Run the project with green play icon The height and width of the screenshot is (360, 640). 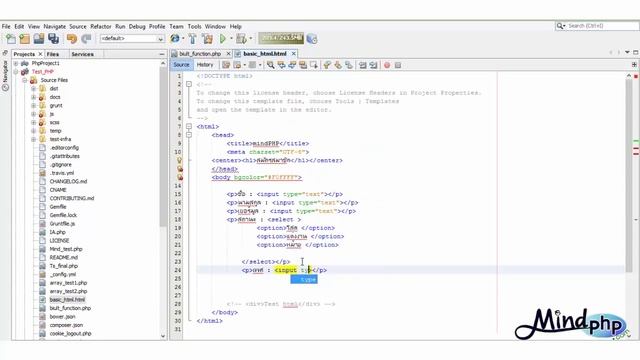coord(223,39)
